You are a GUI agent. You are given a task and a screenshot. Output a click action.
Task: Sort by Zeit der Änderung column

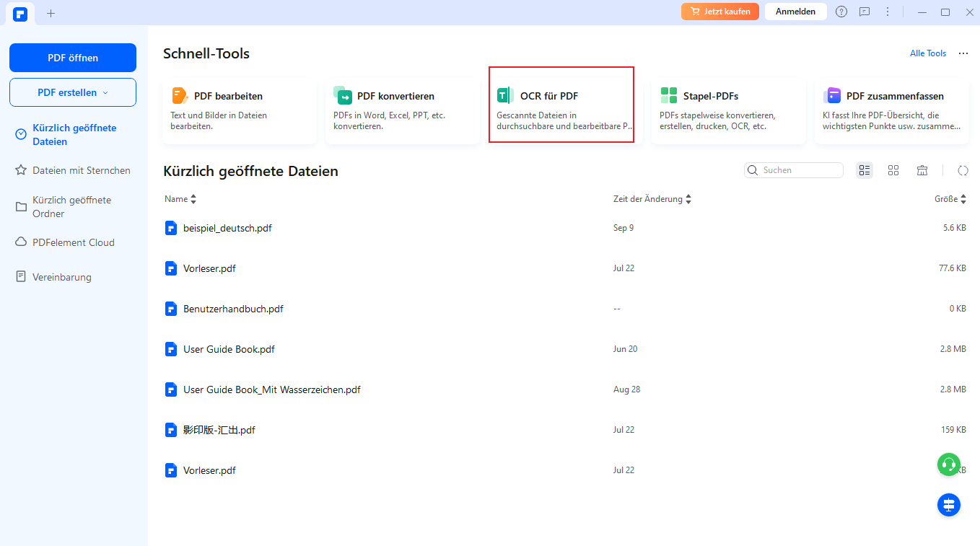pyautogui.click(x=652, y=199)
